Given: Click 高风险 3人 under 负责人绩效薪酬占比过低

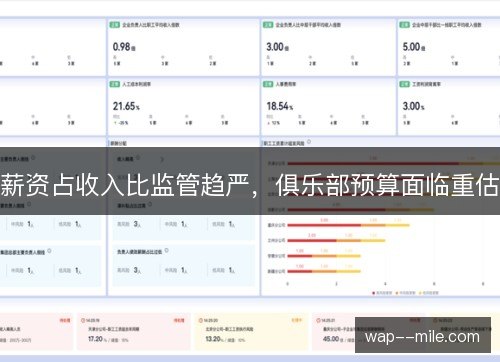Looking at the screenshot, I should click(129, 270).
